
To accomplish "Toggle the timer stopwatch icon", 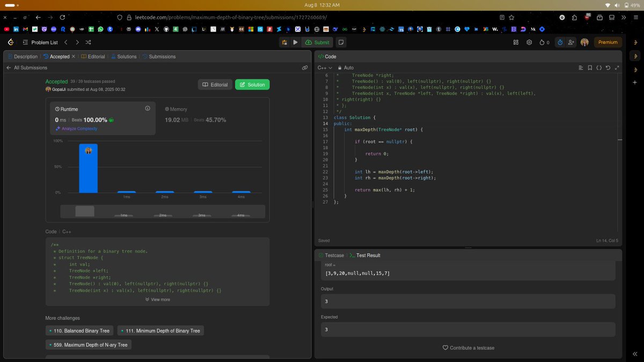I will pos(560,42).
